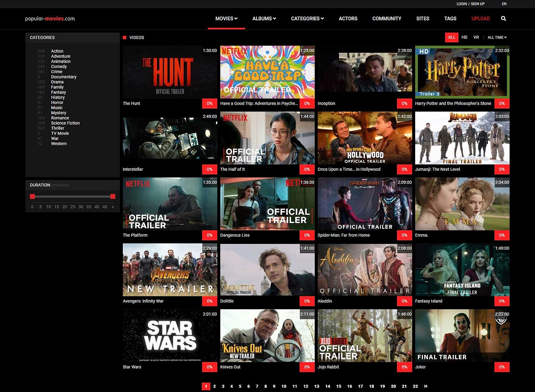Open the Interstellar thumbnail
This screenshot has width=535, height=392.
(x=170, y=138)
